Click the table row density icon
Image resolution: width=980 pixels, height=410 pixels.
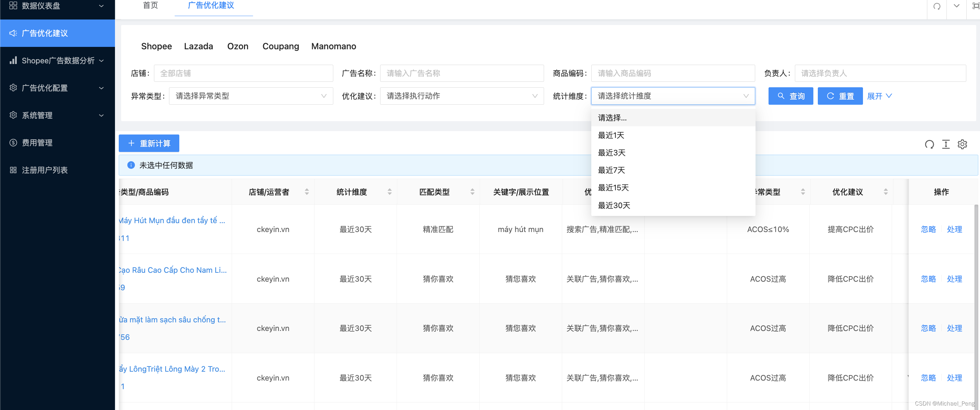click(x=946, y=144)
